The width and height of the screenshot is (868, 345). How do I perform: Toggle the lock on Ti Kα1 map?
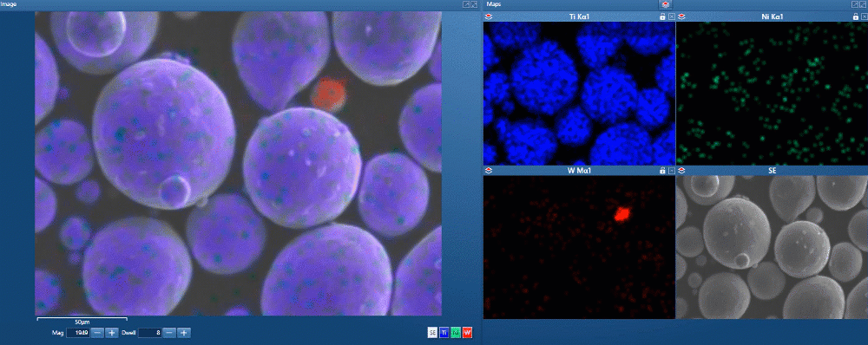pyautogui.click(x=662, y=16)
